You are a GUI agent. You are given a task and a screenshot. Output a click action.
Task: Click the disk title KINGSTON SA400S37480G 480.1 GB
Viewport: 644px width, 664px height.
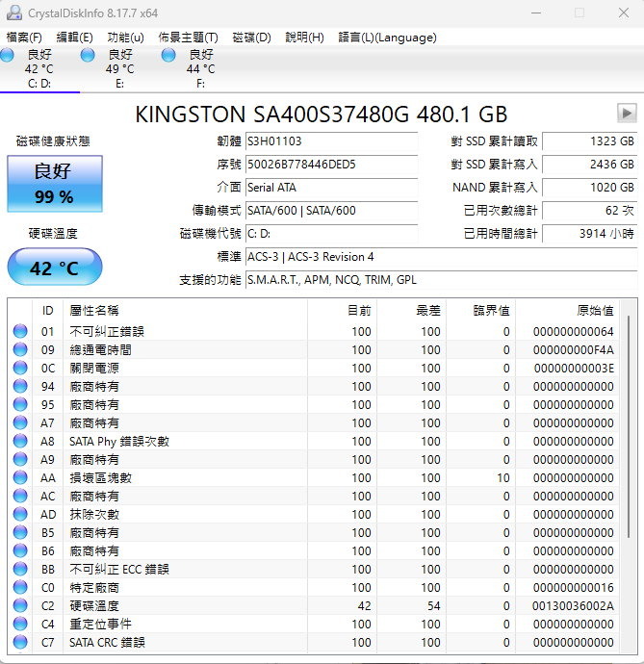click(x=322, y=114)
